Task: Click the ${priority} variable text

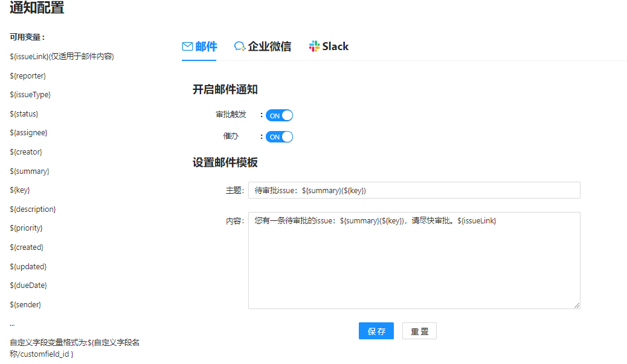Action: 26,228
